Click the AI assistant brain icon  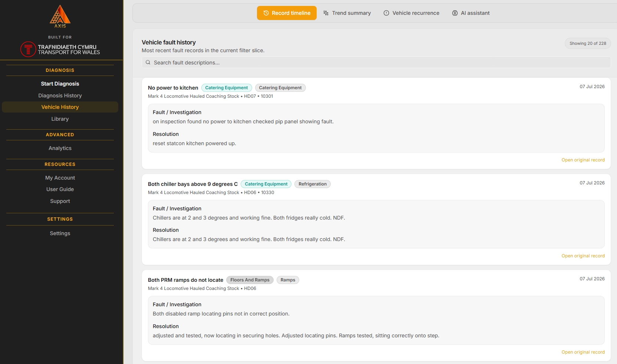[x=455, y=13]
